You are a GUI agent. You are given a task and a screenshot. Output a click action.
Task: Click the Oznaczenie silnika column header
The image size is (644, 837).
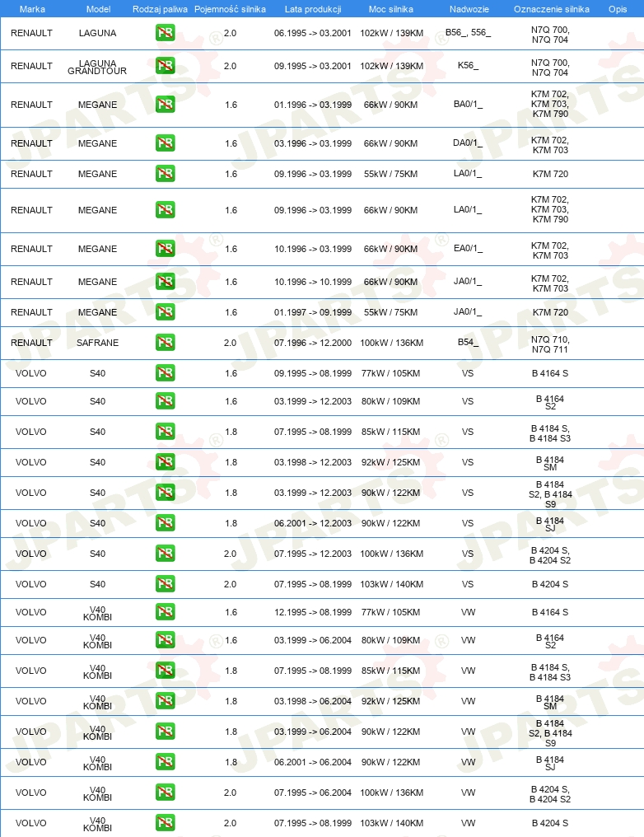click(x=552, y=9)
